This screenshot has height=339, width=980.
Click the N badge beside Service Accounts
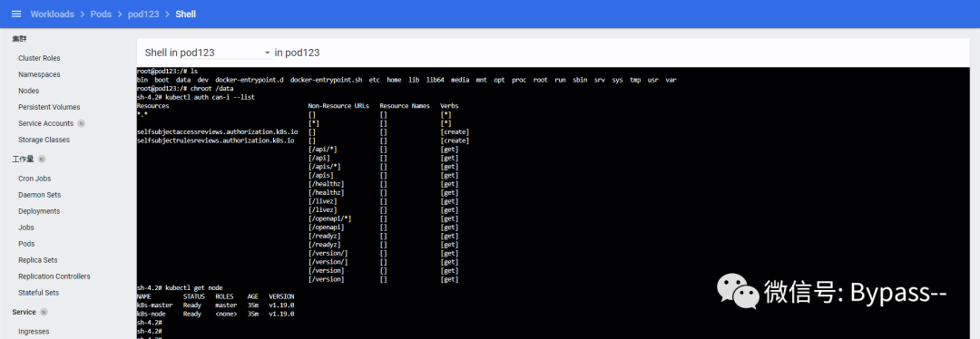[82, 123]
